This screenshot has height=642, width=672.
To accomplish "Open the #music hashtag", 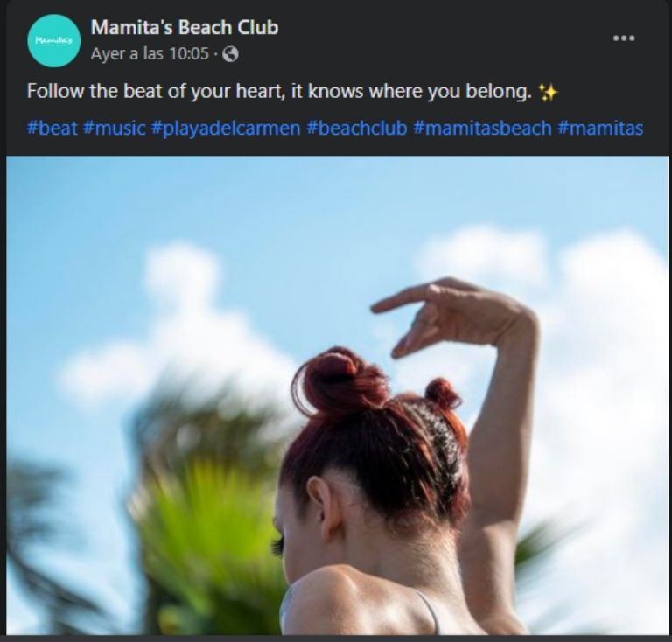I will [115, 128].
